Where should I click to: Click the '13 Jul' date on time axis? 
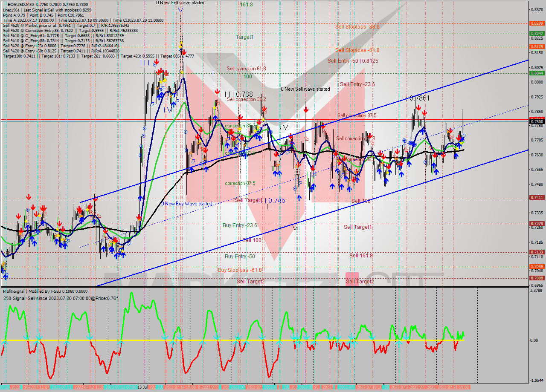click(x=143, y=387)
